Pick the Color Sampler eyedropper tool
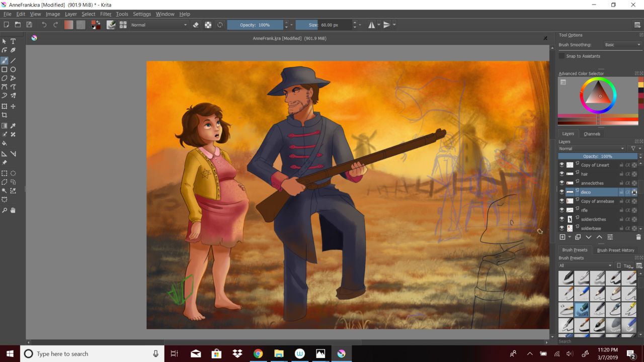 13,126
